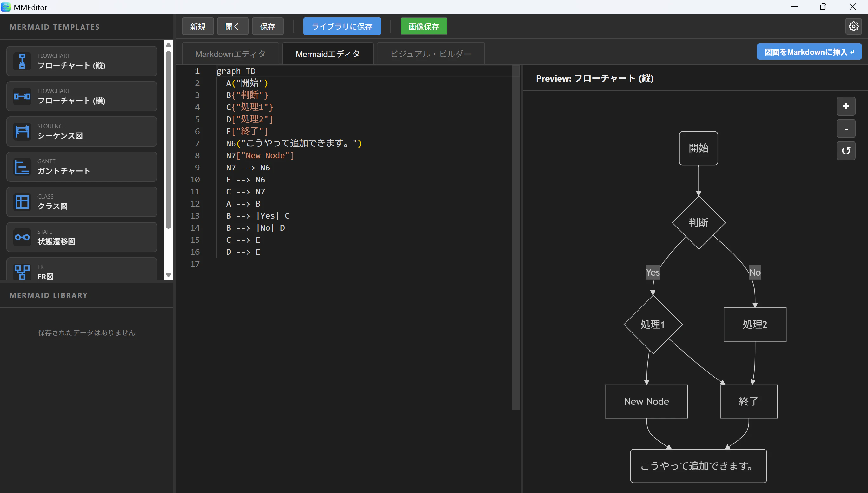Switch to the Markdownエディタ tab
868x493 pixels.
coord(230,54)
